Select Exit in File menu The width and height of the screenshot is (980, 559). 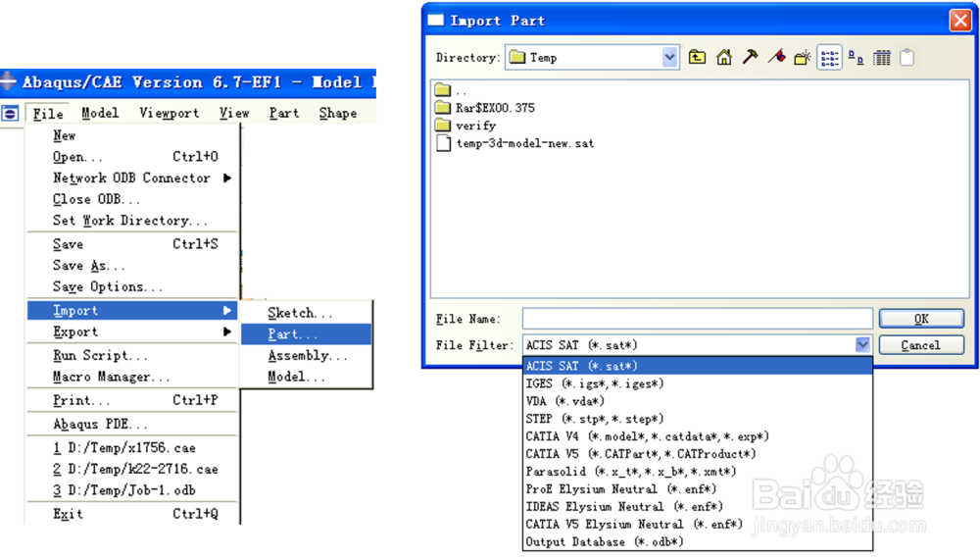tap(132, 514)
